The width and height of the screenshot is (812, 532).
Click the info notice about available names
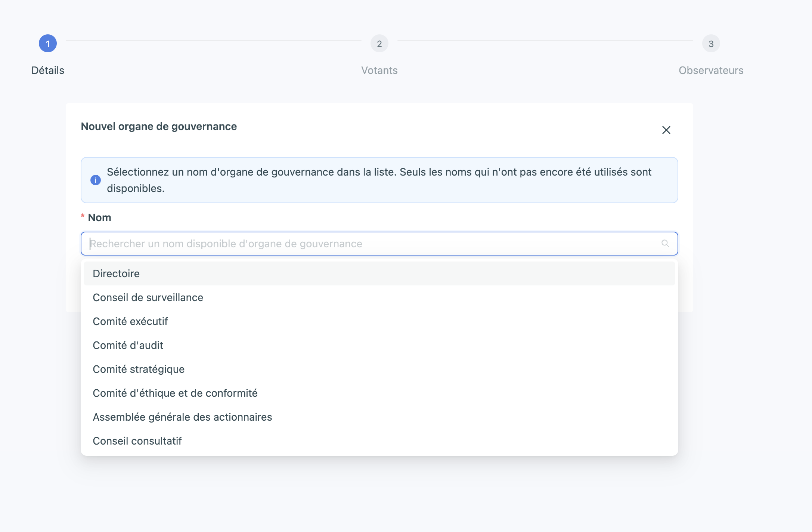(379, 180)
